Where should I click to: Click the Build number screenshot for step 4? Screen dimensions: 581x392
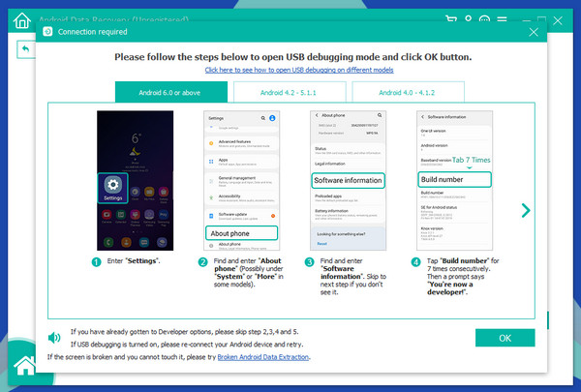click(455, 180)
